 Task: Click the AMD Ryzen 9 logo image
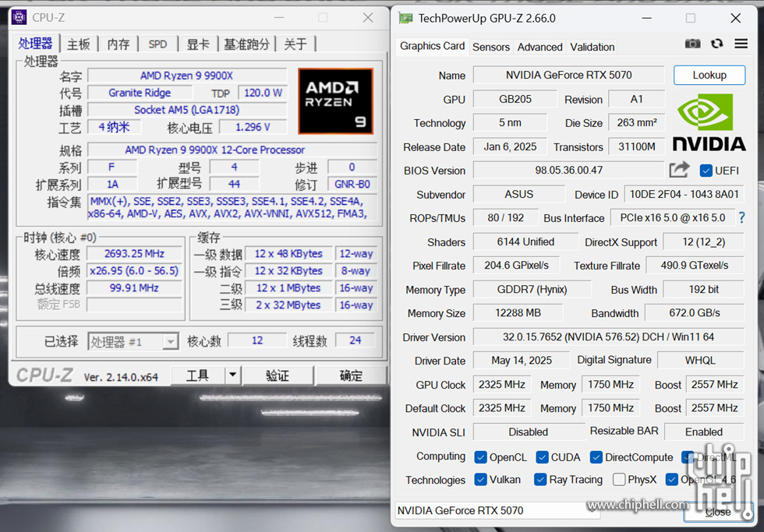pyautogui.click(x=336, y=101)
